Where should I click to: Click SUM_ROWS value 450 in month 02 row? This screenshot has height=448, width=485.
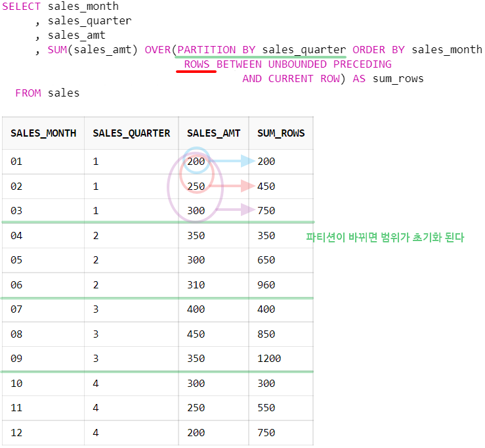pos(266,187)
